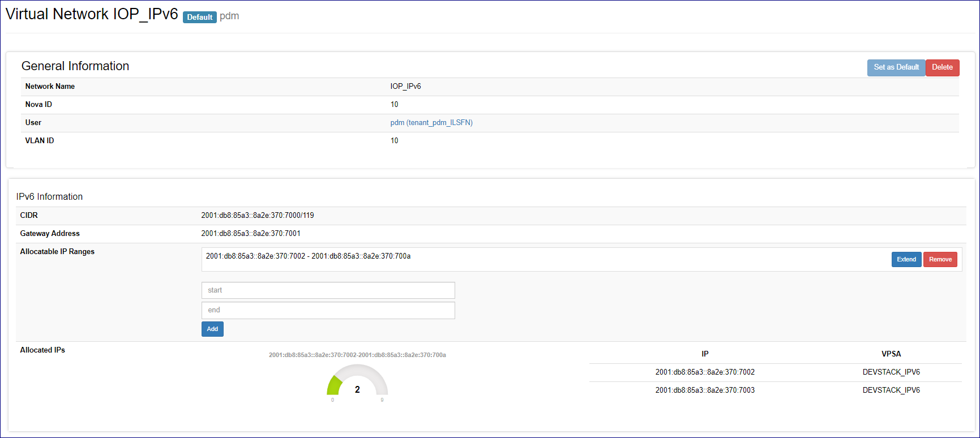The width and height of the screenshot is (980, 438).
Task: Click the Default badge beside the title
Action: (199, 18)
